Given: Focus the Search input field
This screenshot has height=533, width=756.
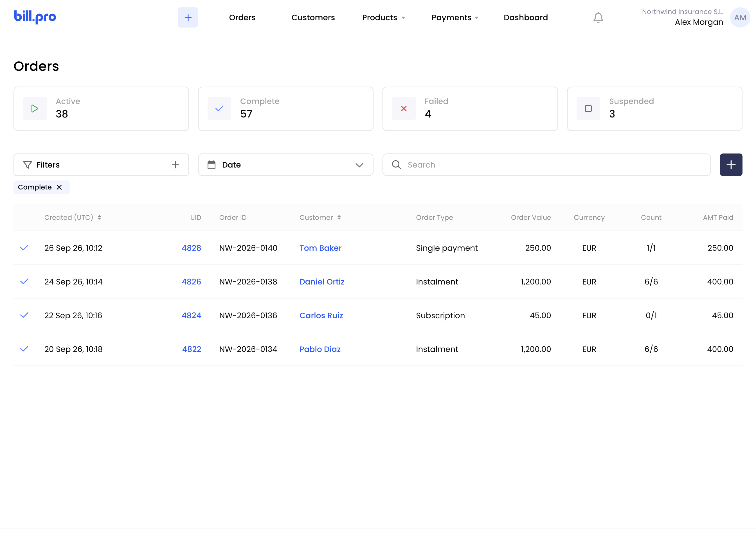Looking at the screenshot, I should click(x=546, y=164).
